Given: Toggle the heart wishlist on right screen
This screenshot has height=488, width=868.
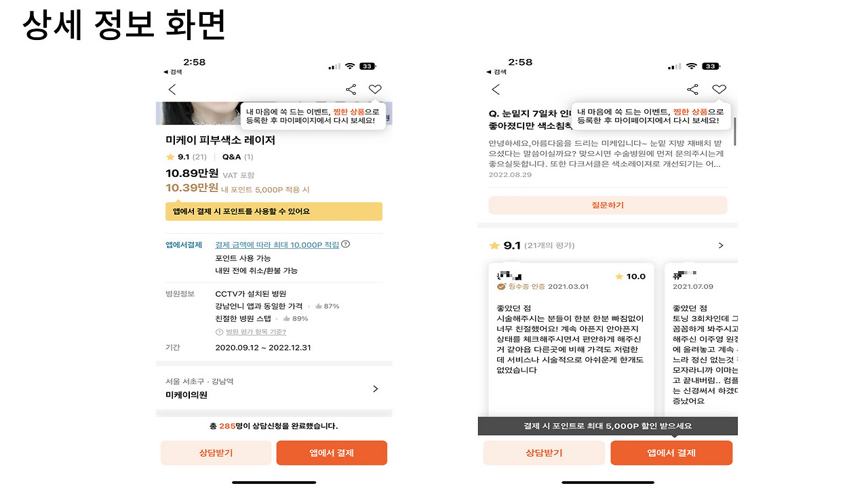Looking at the screenshot, I should pos(719,89).
